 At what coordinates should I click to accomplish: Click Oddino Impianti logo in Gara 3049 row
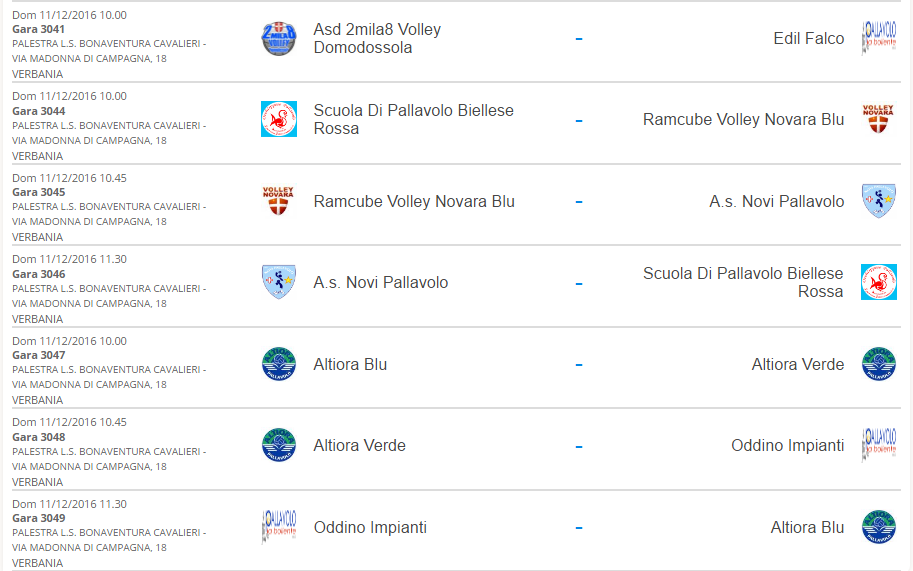(x=279, y=527)
